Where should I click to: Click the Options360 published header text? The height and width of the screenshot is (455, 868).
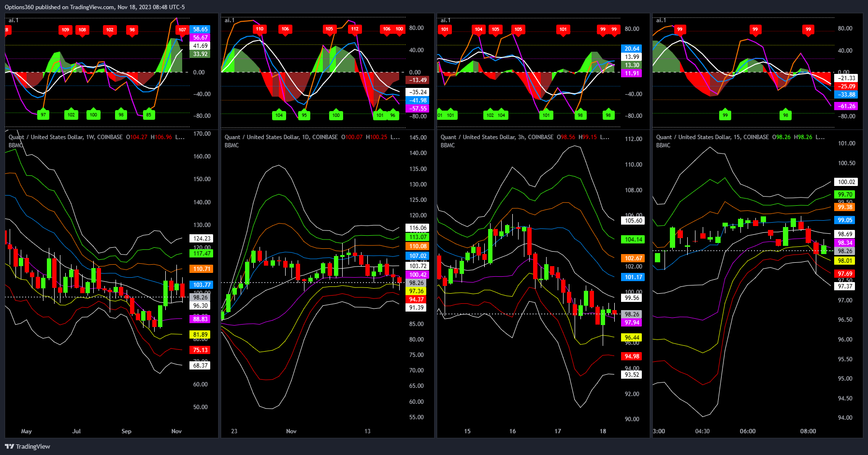tap(95, 7)
